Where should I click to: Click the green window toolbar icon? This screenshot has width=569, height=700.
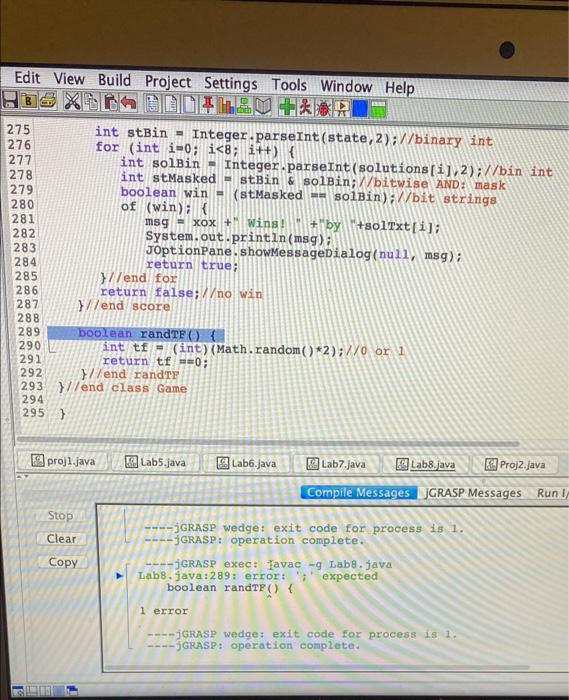[x=378, y=109]
